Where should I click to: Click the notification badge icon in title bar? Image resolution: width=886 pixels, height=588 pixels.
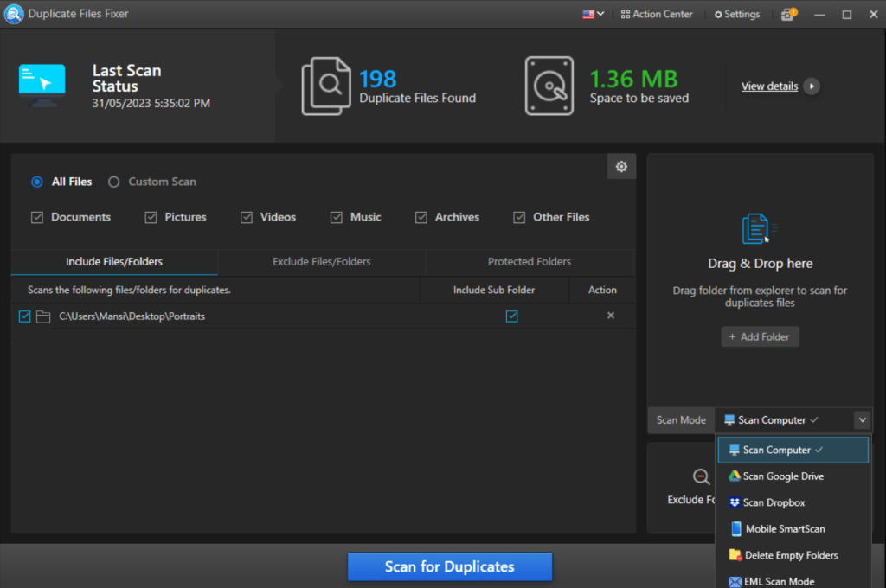pos(789,14)
